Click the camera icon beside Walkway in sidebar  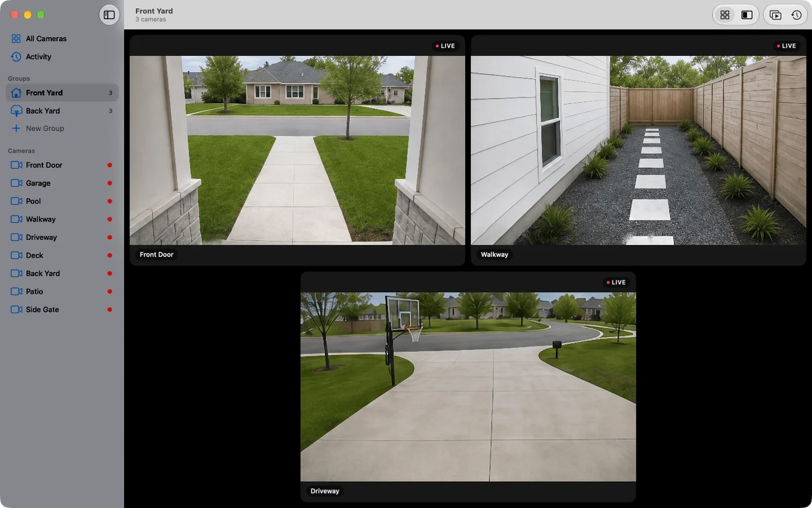pyautogui.click(x=16, y=219)
